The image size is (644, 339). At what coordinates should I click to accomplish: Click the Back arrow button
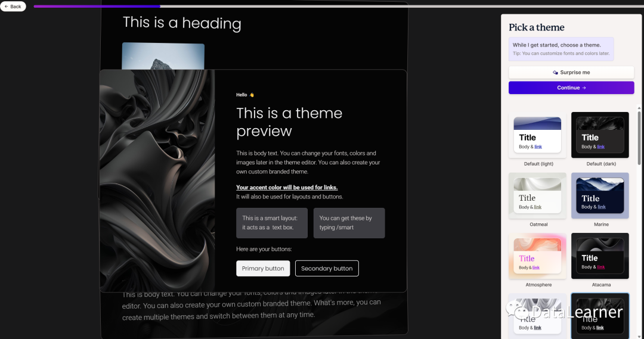(13, 6)
